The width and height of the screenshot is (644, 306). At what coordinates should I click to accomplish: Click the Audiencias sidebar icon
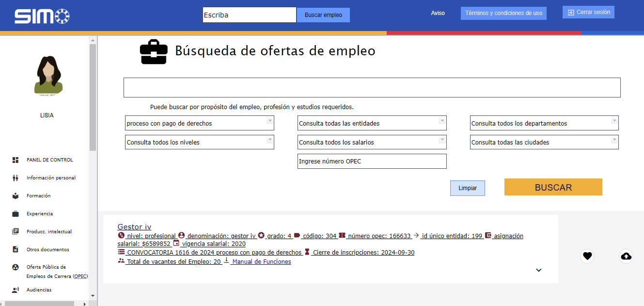point(16,290)
